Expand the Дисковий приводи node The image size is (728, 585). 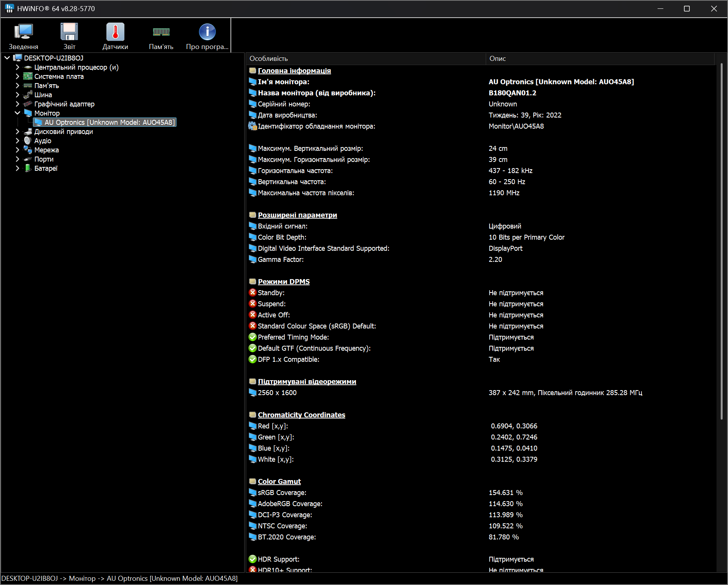[17, 132]
